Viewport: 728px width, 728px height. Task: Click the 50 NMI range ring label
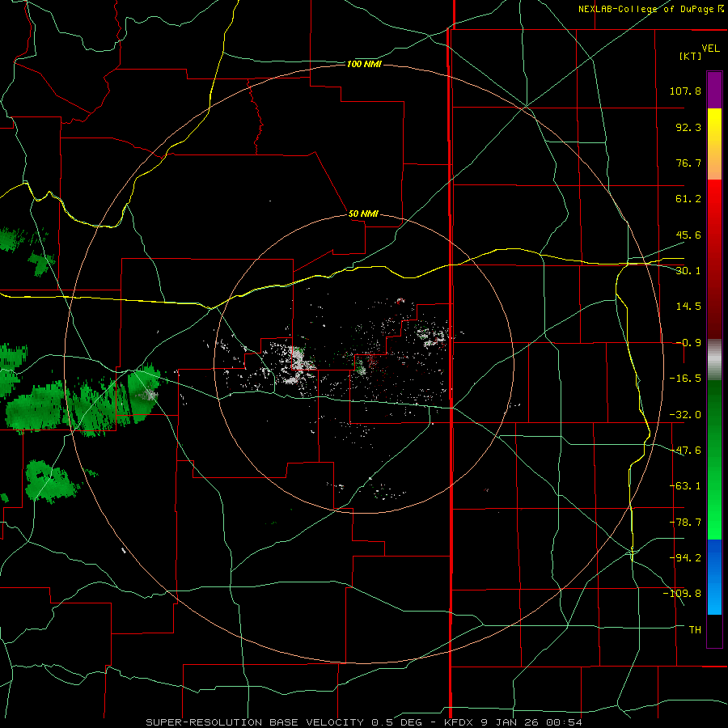pos(363,214)
